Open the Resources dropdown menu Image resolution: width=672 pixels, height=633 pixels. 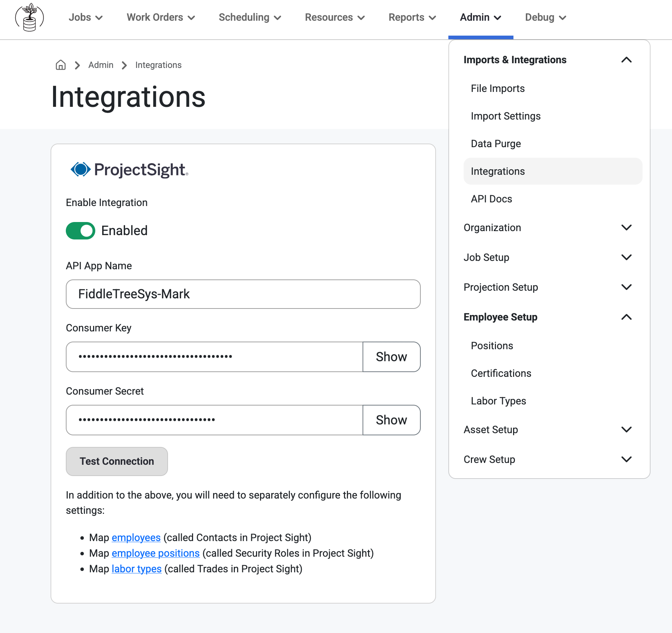(335, 17)
